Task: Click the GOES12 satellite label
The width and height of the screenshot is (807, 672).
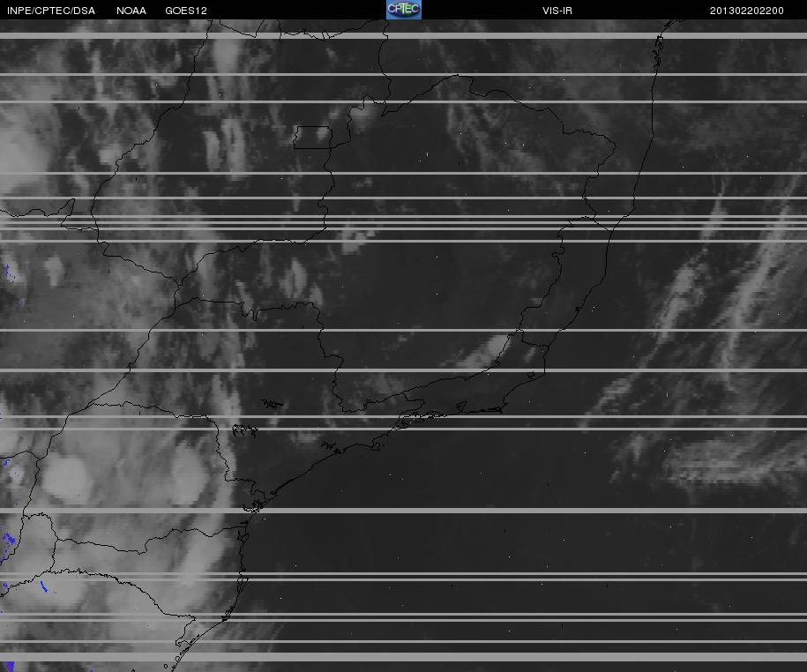Action: coord(186,11)
